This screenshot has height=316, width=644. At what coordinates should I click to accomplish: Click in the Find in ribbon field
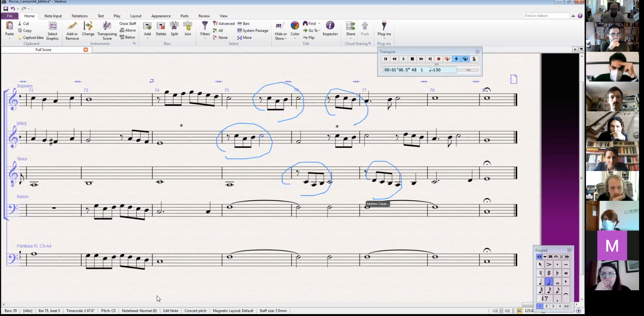point(546,16)
